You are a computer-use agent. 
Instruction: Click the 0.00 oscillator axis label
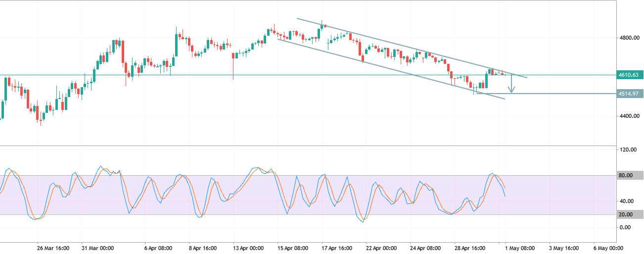(x=624, y=227)
